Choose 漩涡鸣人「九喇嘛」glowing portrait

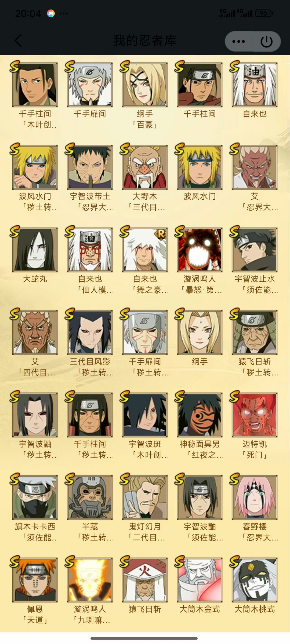point(90,580)
